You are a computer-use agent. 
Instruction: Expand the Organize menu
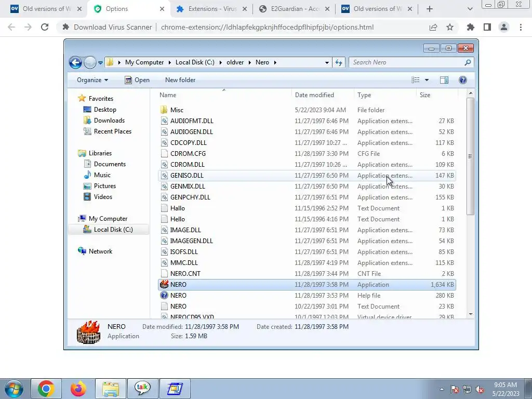point(92,80)
